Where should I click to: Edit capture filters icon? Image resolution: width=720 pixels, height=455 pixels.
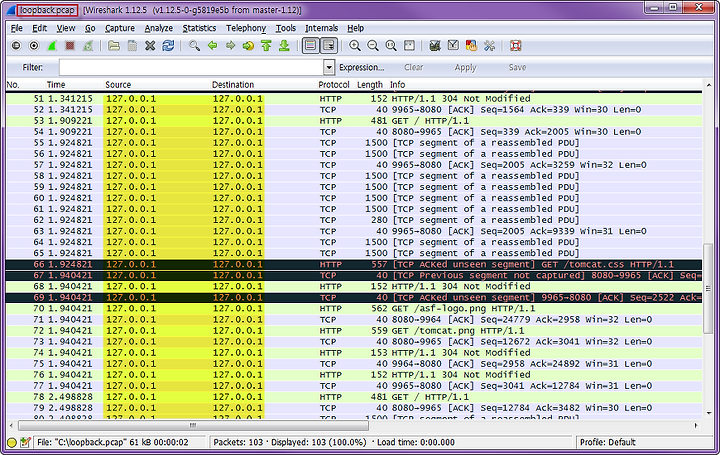click(435, 45)
